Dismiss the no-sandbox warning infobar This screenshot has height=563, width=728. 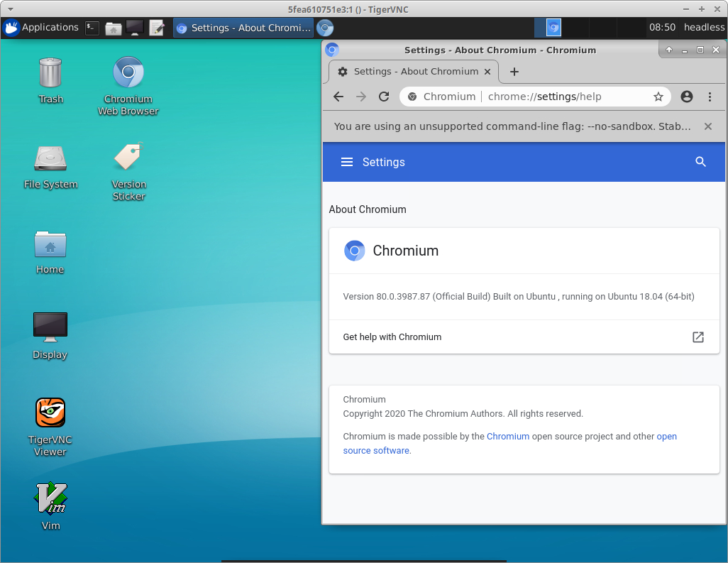click(707, 126)
